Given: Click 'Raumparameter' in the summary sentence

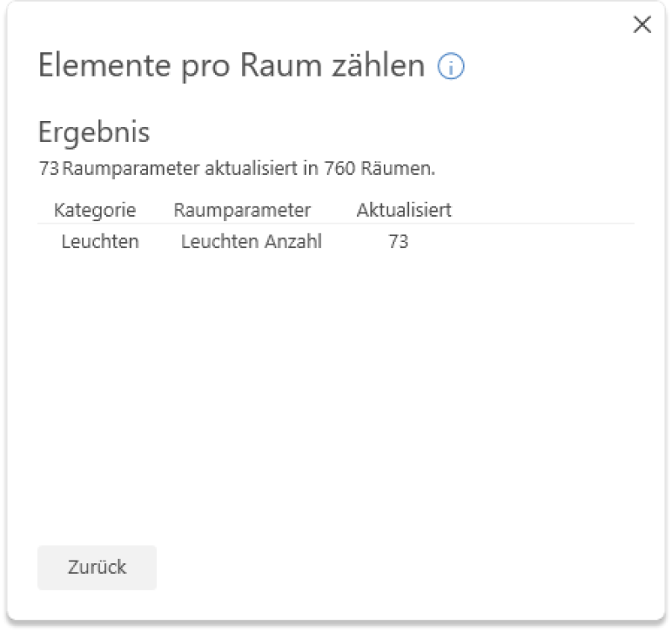Looking at the screenshot, I should pos(131,168).
